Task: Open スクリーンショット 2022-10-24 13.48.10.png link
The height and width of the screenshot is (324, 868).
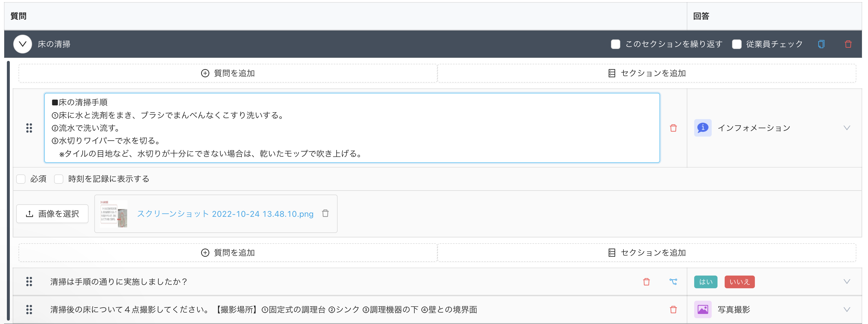Action: [x=225, y=214]
